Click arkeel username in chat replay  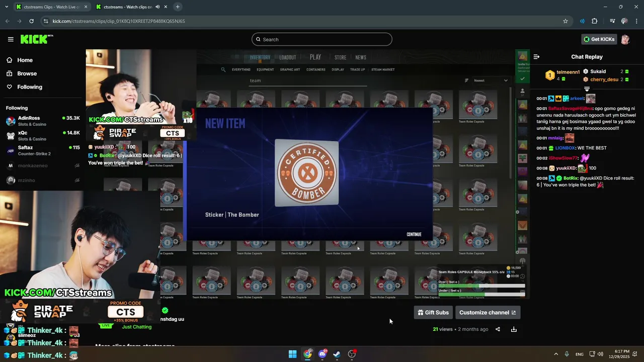tap(577, 99)
